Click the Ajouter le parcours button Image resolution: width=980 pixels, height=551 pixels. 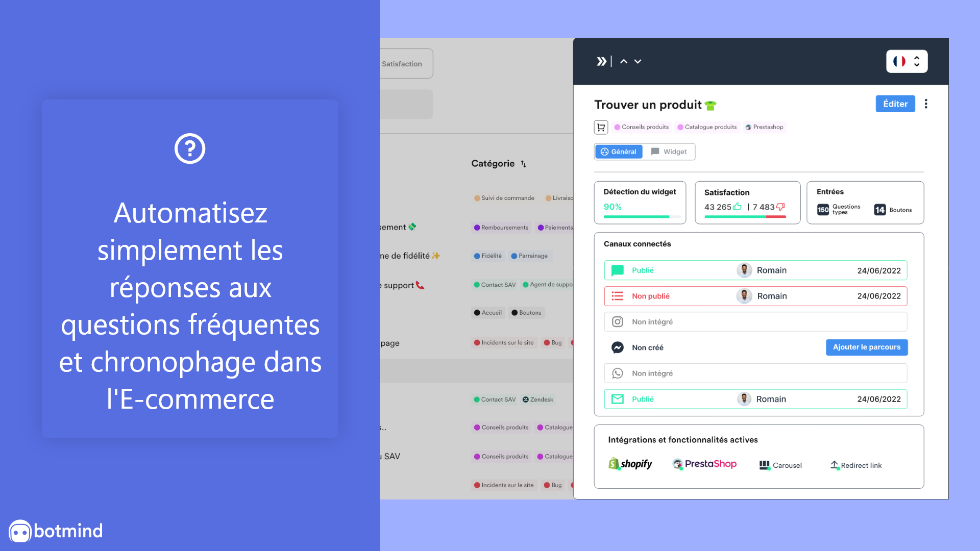pos(867,347)
